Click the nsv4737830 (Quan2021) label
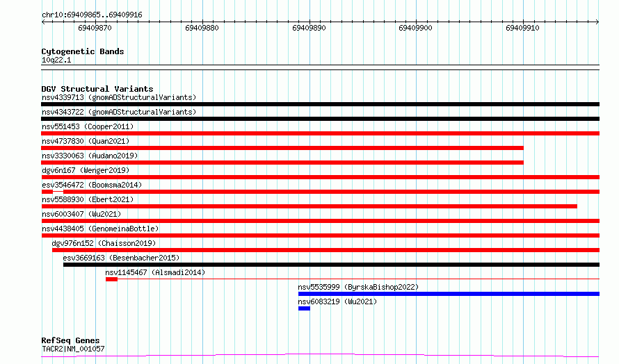Viewport: 619px width, 364px height. (86, 141)
